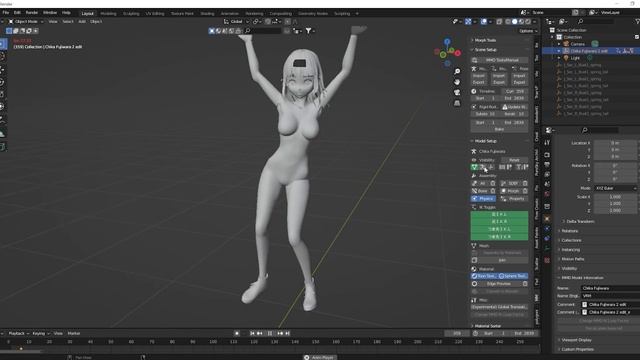Click the MMD model Name field
This screenshot has width=640, height=360.
click(610, 288)
